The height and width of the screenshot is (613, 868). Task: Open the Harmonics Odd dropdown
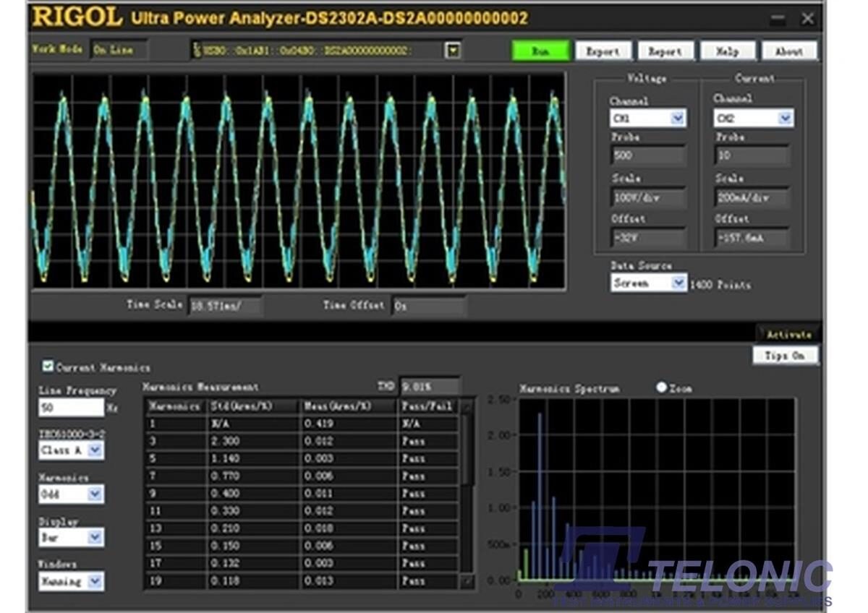point(95,494)
